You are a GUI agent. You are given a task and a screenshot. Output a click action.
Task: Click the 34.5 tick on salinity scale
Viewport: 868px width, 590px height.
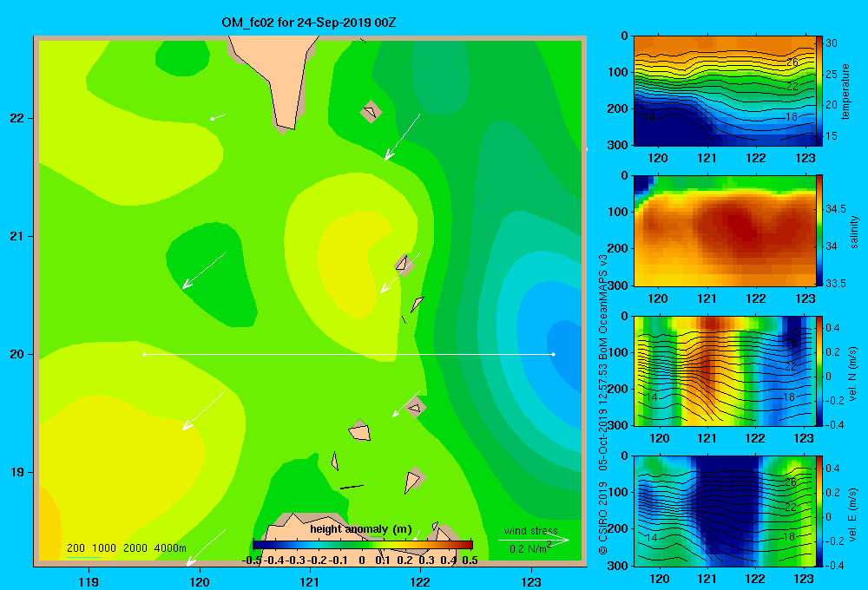pos(835,208)
